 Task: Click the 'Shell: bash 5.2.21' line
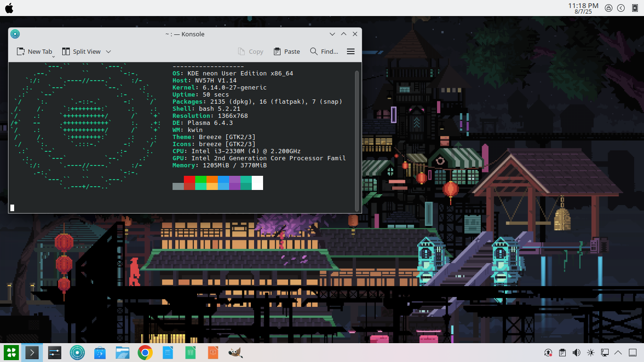tap(206, 109)
